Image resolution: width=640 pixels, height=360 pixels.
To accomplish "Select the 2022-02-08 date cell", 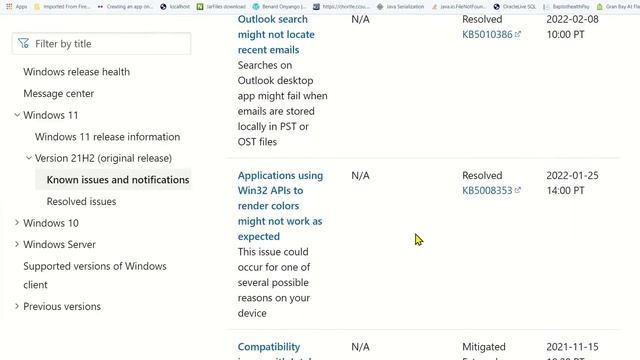I will coord(572,19).
